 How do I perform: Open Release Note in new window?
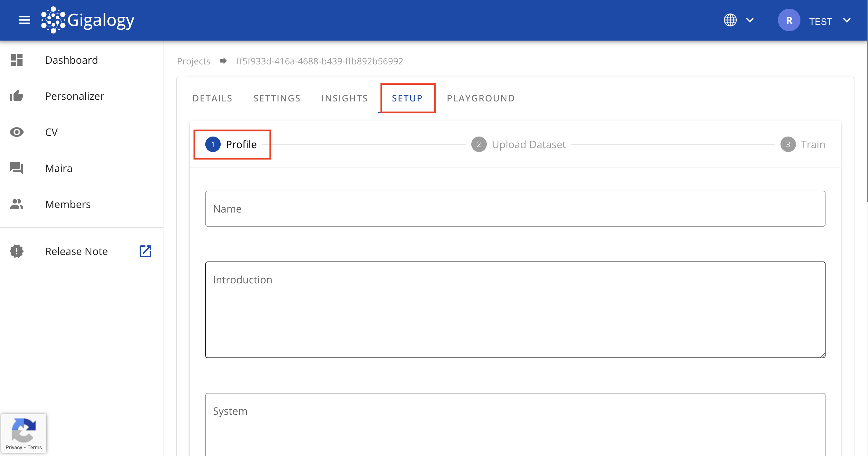(x=145, y=251)
